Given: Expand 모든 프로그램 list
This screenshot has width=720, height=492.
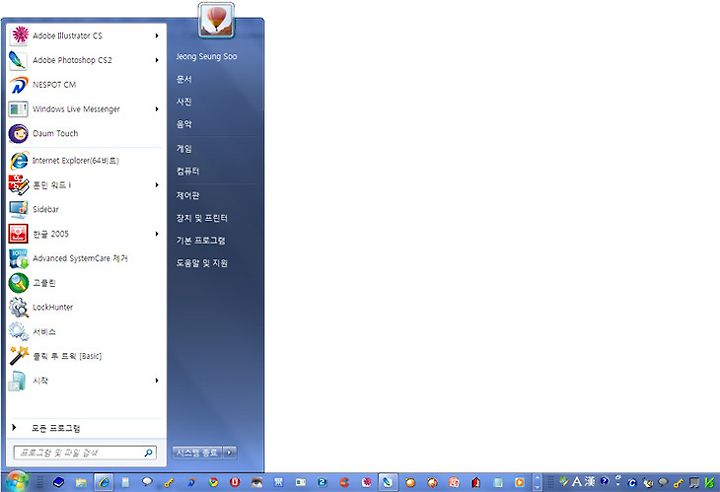Looking at the screenshot, I should tap(85, 428).
